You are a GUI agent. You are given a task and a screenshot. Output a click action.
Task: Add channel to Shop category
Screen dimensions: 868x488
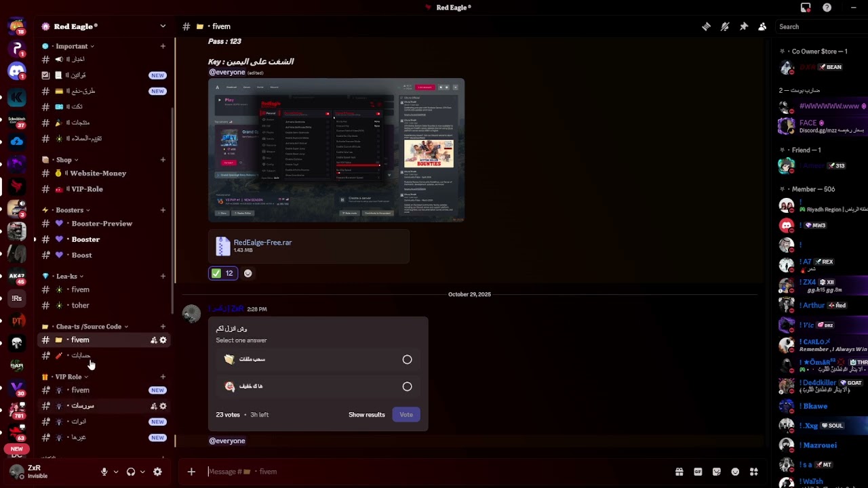[163, 160]
